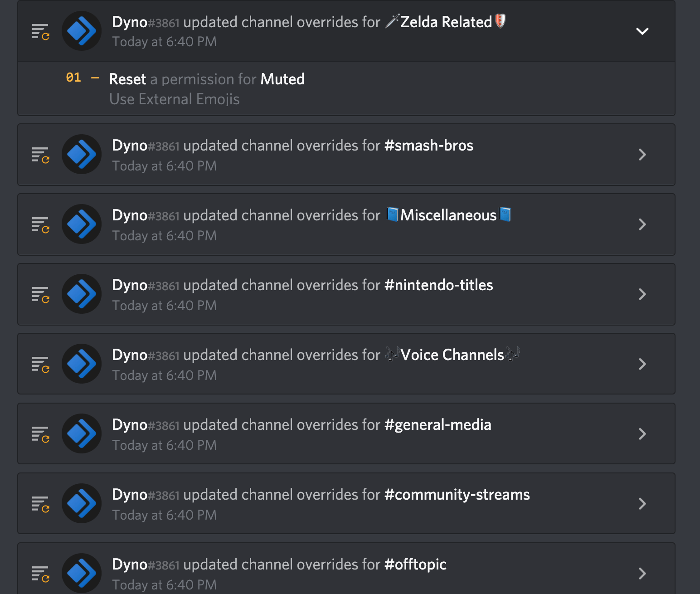Click the Dyno avatar next to #community-streams
The image size is (700, 594).
82,504
